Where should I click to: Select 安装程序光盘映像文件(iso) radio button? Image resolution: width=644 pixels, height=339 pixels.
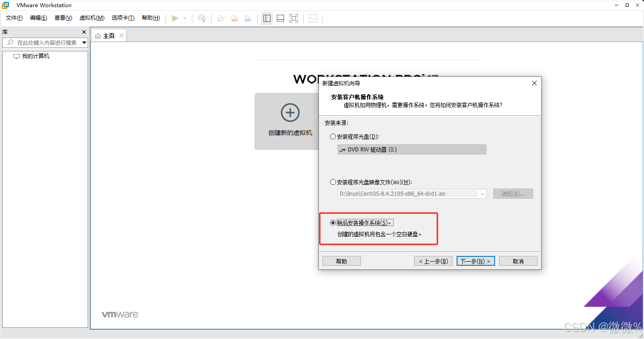(333, 182)
